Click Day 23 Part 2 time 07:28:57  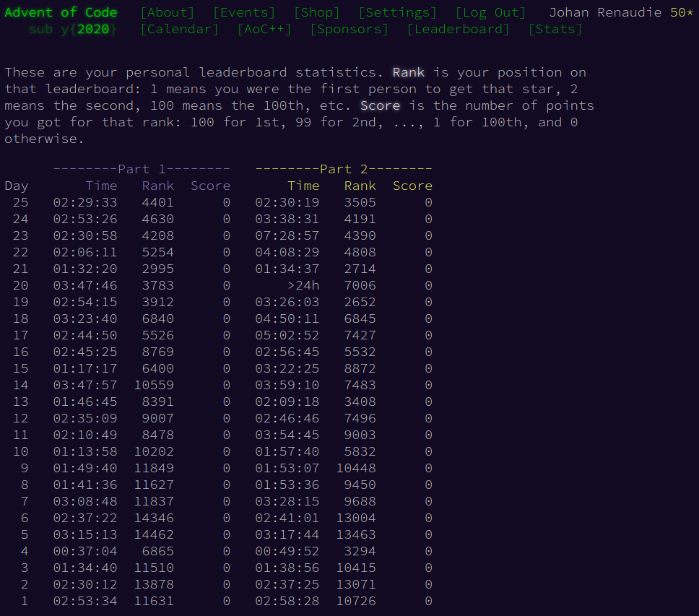[287, 235]
